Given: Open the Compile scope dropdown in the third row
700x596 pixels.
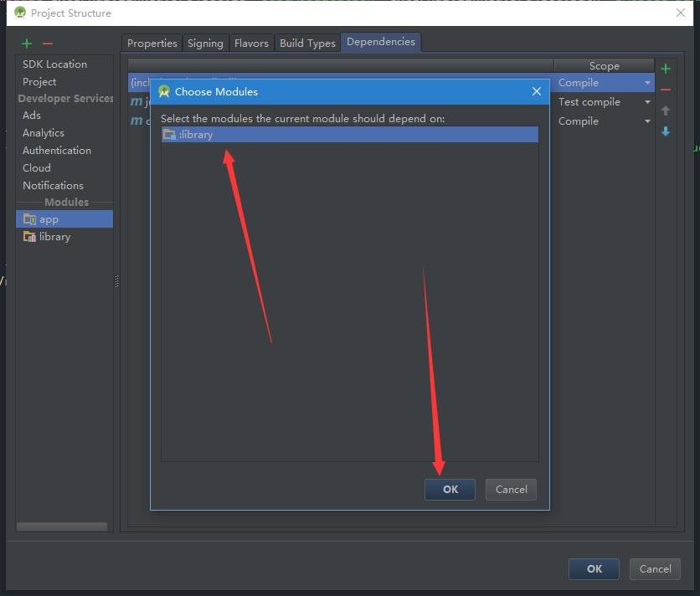Looking at the screenshot, I should pyautogui.click(x=647, y=121).
